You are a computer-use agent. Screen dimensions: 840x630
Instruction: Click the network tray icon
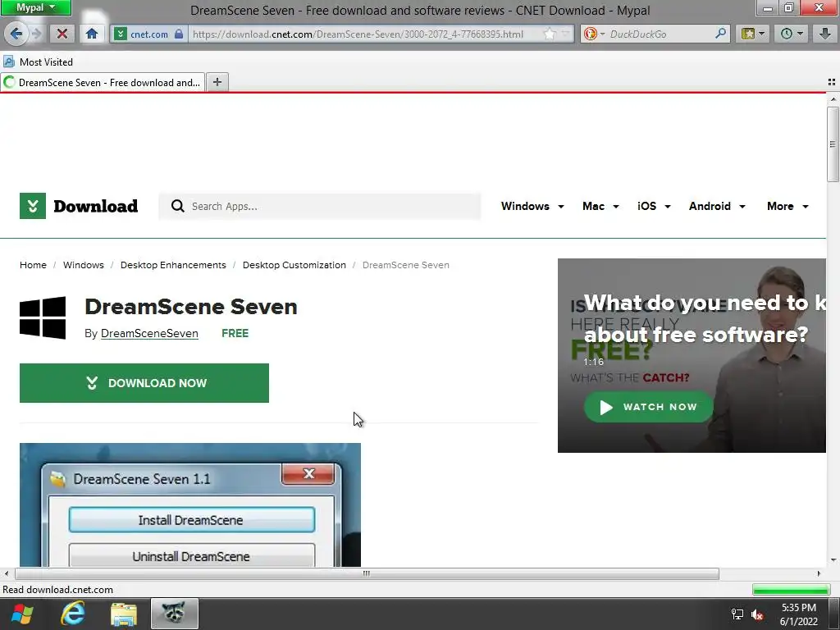click(737, 614)
